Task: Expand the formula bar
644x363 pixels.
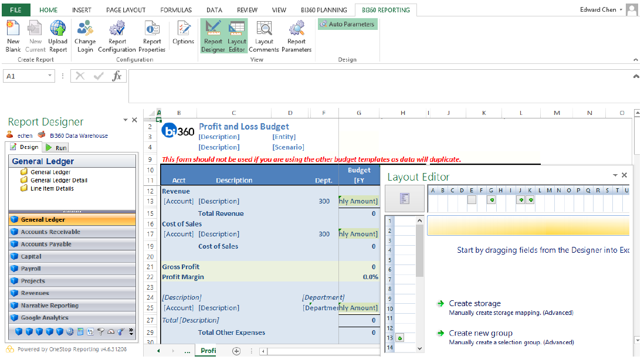Action: (x=636, y=76)
